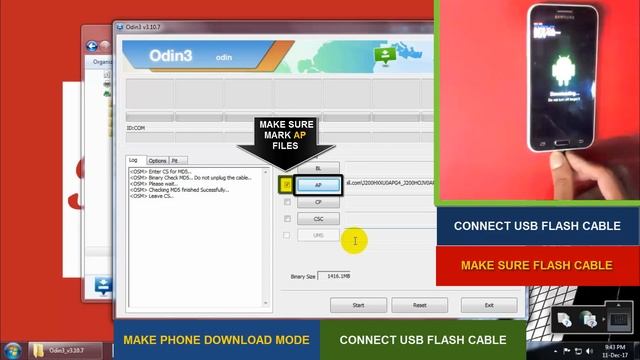Click the green download icon on Odin banner

tap(385, 56)
